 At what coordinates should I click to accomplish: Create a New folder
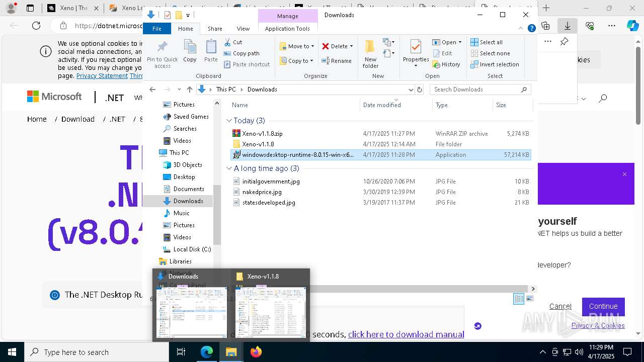pyautogui.click(x=370, y=53)
